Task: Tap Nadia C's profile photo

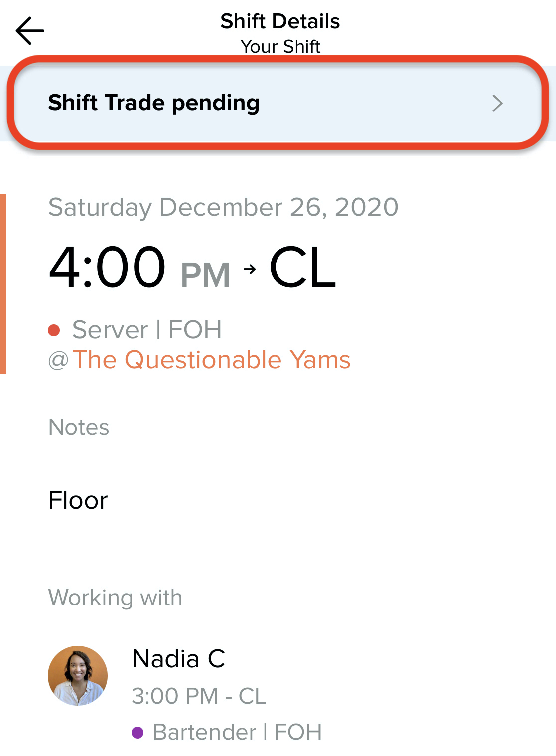Action: coord(78,676)
